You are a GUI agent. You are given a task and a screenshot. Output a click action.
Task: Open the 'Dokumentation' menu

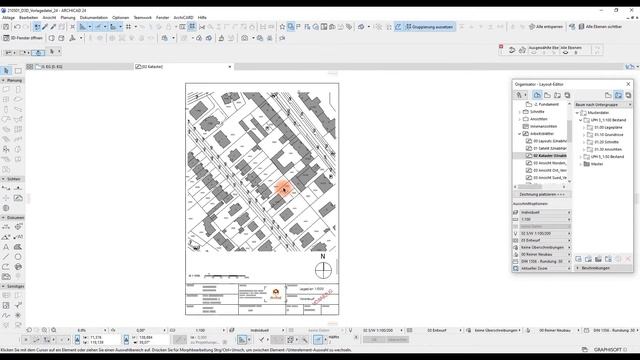(94, 18)
